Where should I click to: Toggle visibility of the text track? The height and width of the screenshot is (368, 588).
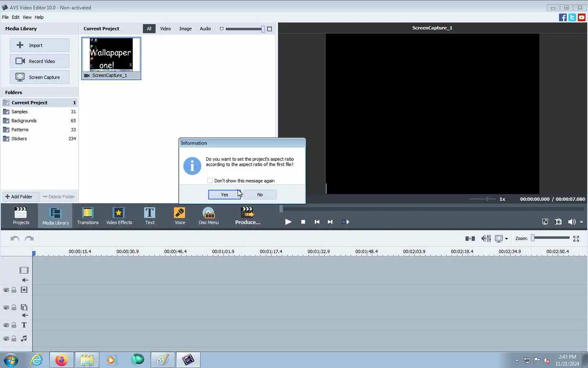click(x=6, y=325)
